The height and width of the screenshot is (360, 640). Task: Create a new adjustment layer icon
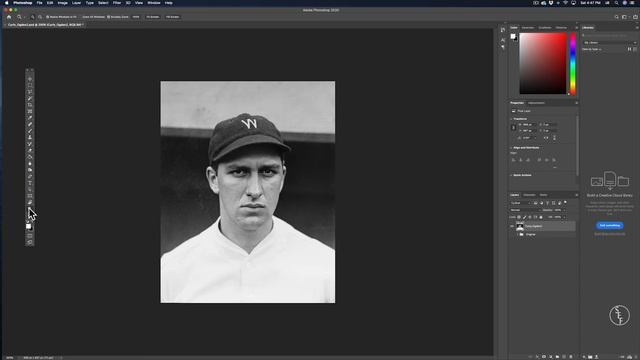[551, 357]
